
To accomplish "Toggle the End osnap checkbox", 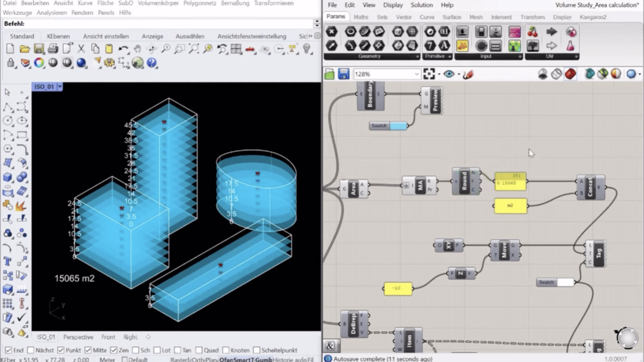I will (8, 350).
